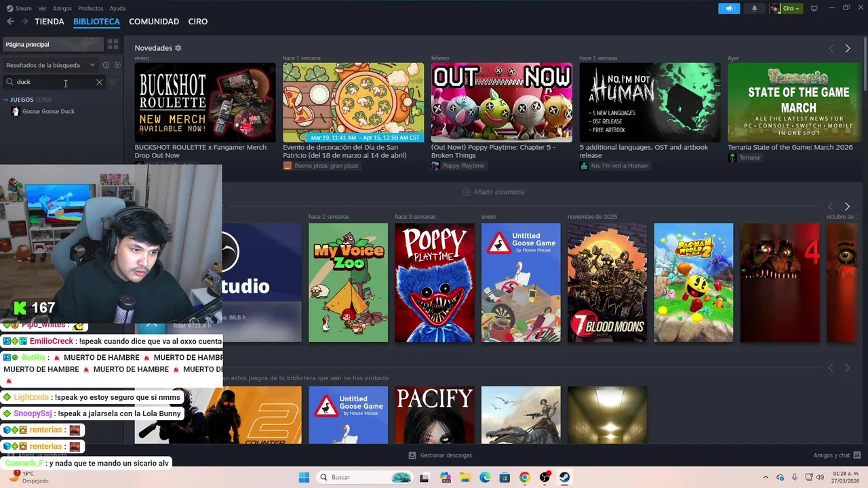
Task: Open the Amigos menu
Action: [62, 8]
